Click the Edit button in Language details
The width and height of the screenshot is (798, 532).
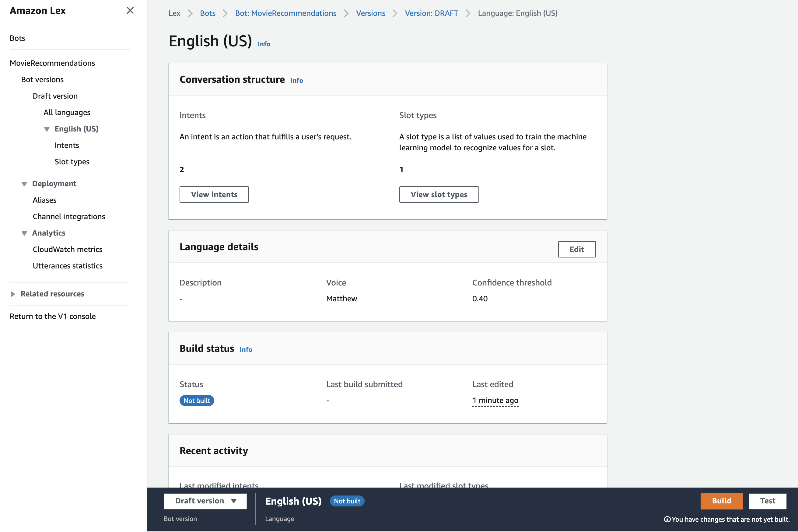[576, 249]
